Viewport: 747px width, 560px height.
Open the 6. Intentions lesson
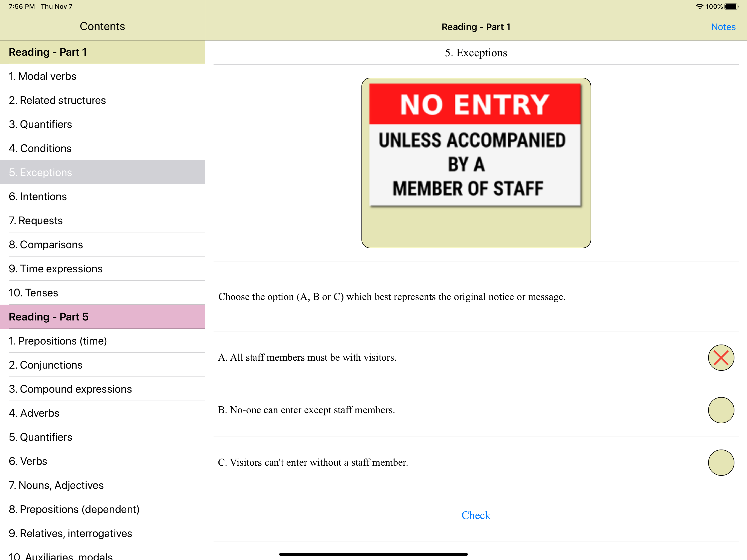(x=103, y=196)
